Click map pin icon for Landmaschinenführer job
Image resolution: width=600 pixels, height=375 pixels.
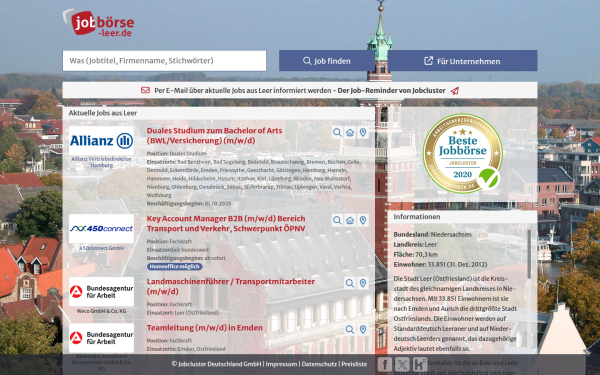pos(363,283)
